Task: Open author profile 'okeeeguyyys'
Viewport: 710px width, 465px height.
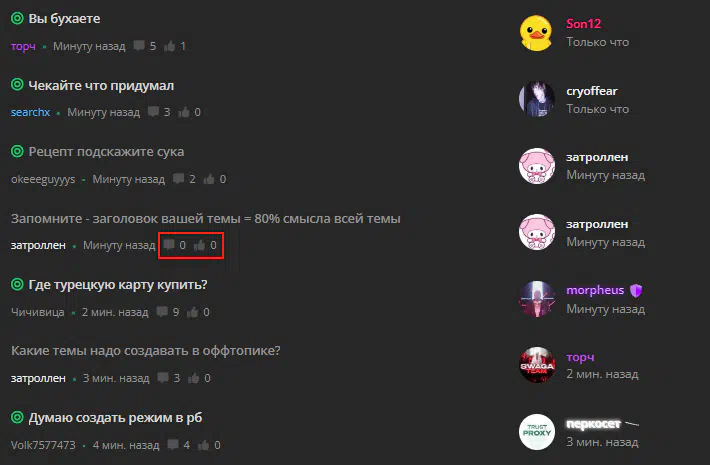Action: tap(43, 179)
